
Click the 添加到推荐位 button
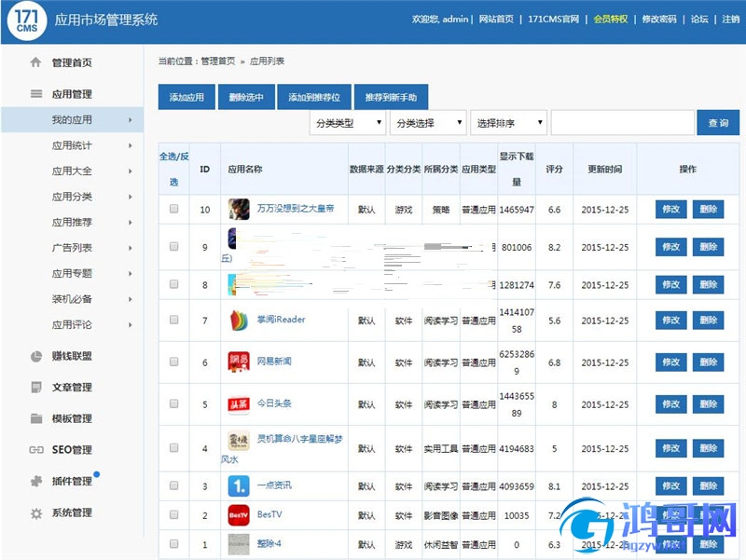pyautogui.click(x=314, y=97)
